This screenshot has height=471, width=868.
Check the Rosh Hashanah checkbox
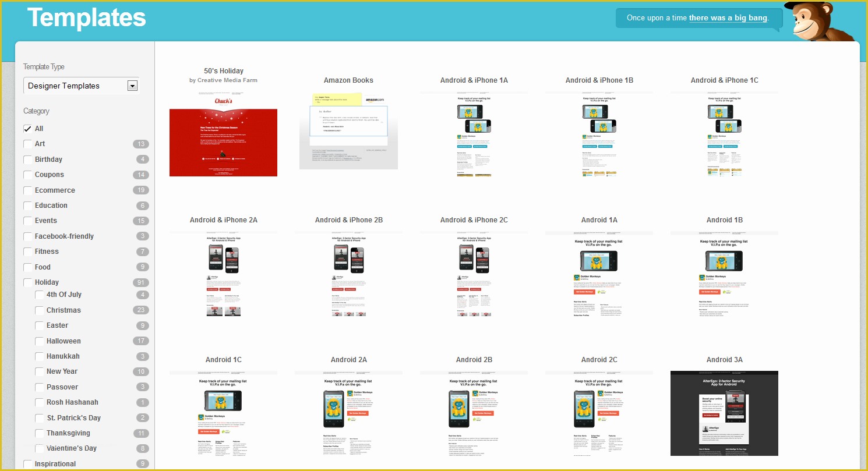(x=39, y=402)
